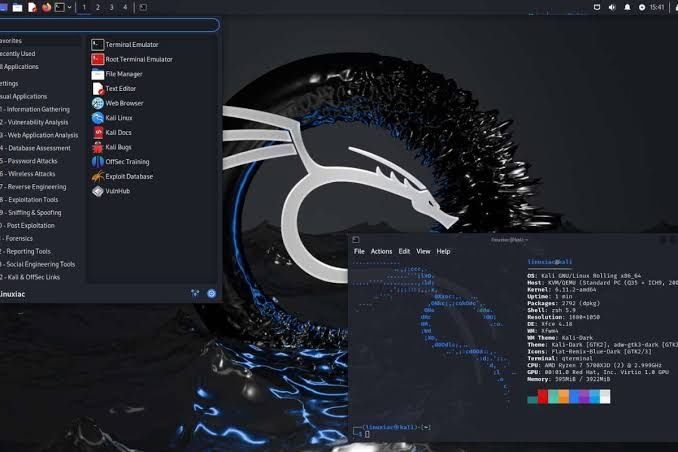Click the settings icon at menu bottom
This screenshot has height=452, width=678.
tap(195, 293)
